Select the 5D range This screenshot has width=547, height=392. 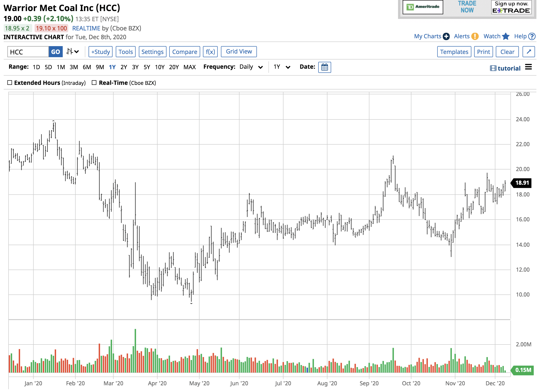(x=48, y=67)
